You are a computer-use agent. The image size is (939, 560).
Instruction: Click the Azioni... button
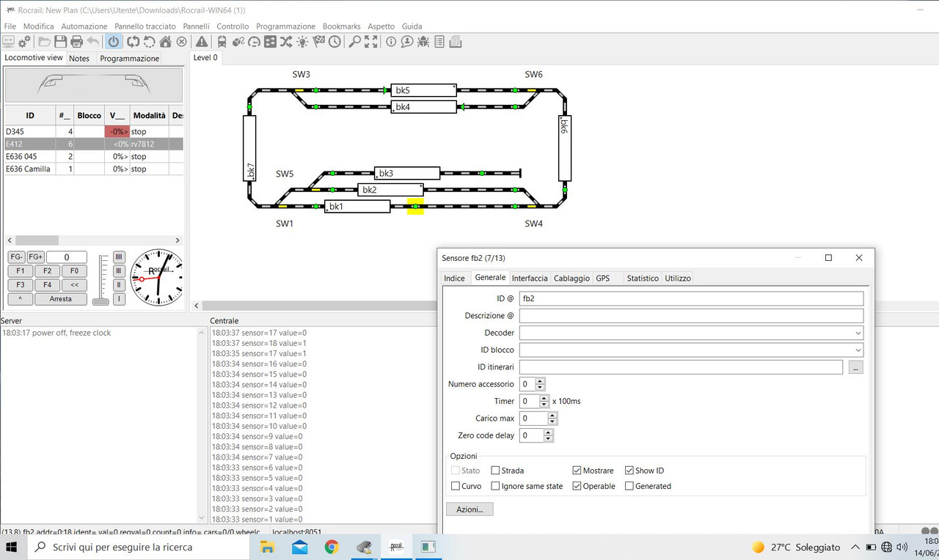point(469,509)
